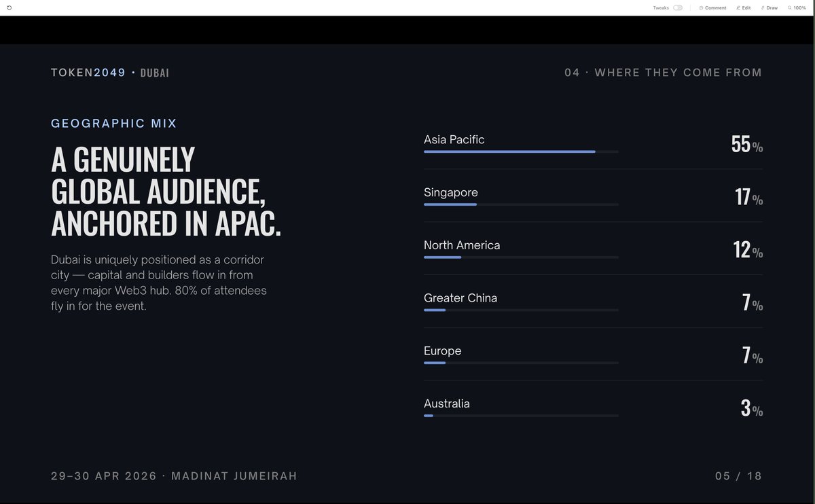The height and width of the screenshot is (504, 815).
Task: Click the 12% value
Action: tap(748, 250)
